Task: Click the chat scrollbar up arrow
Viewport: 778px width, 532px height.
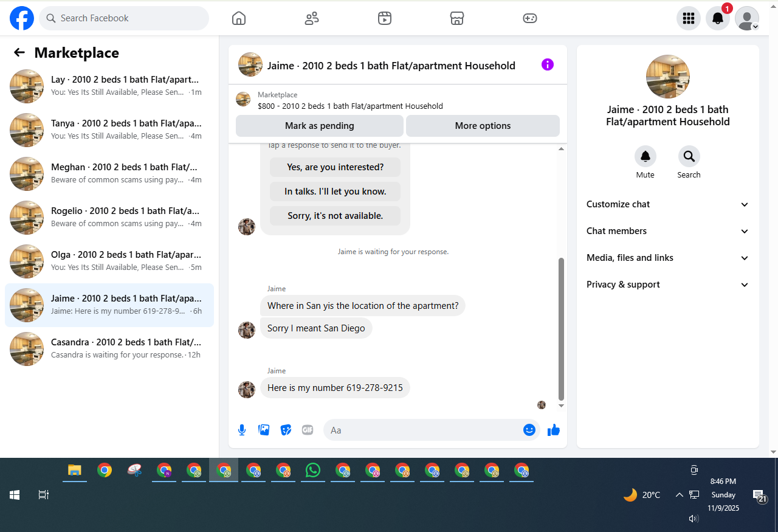Action: [561, 149]
